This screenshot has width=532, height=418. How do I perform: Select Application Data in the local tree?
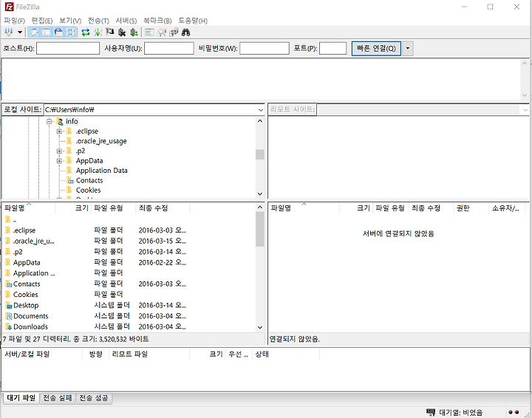pyautogui.click(x=101, y=171)
